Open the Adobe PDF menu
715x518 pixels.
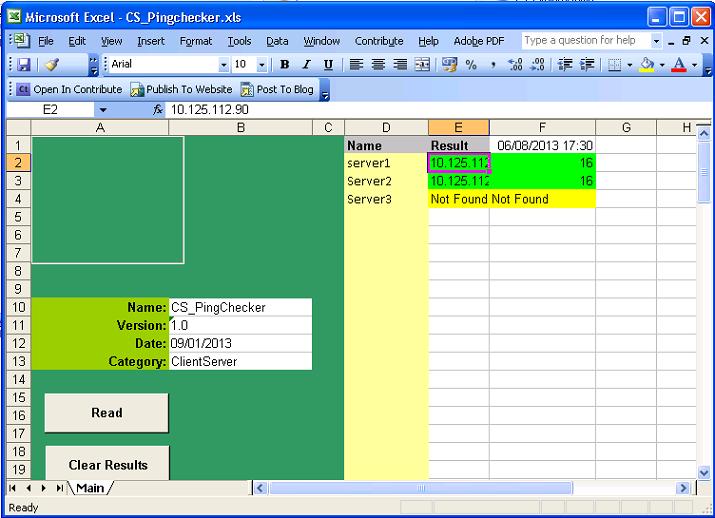pos(479,41)
